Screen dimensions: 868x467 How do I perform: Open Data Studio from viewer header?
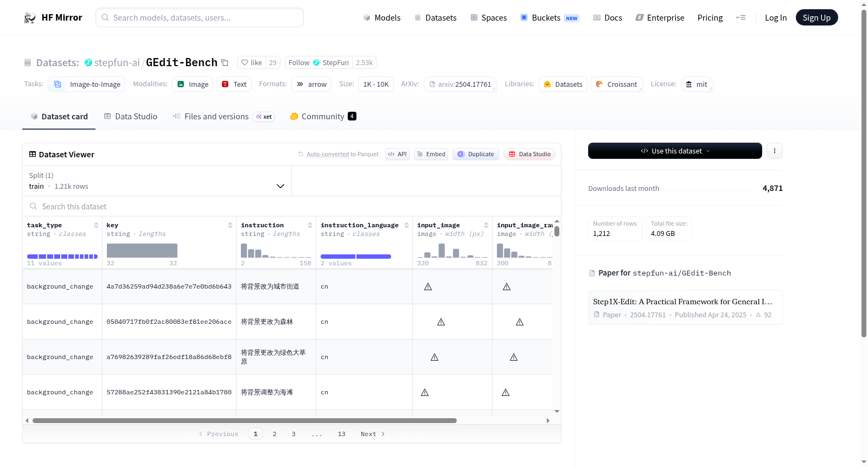529,154
